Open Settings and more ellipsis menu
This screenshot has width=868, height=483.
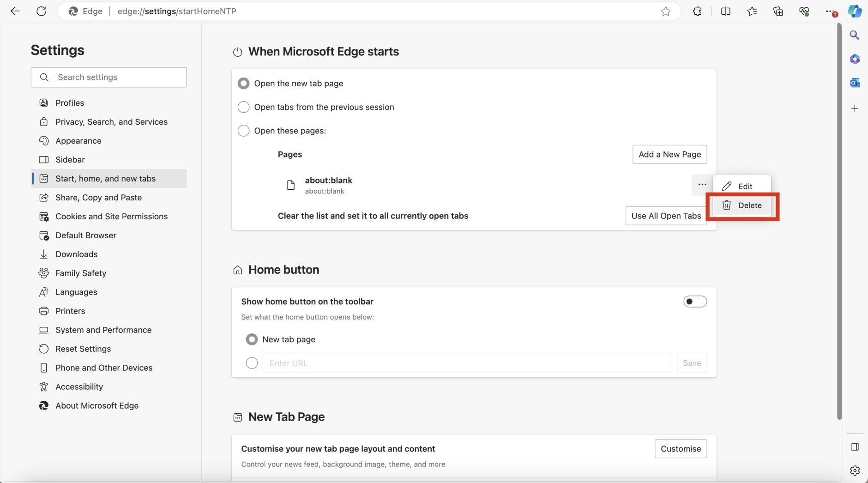830,11
